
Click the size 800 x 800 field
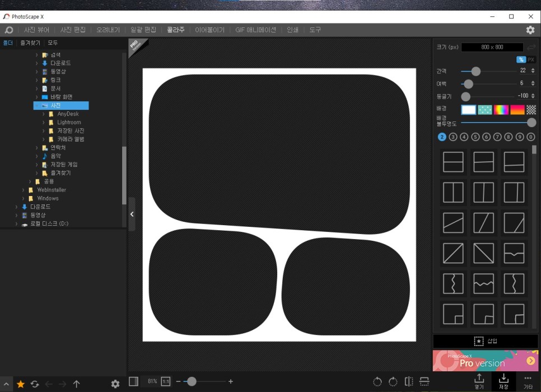click(x=492, y=47)
